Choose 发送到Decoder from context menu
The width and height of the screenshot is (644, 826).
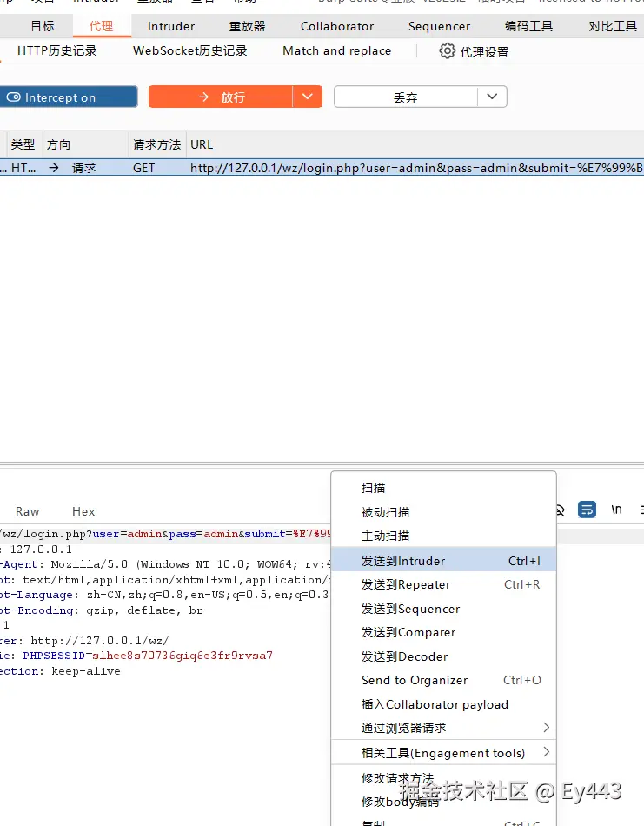[x=443, y=656]
